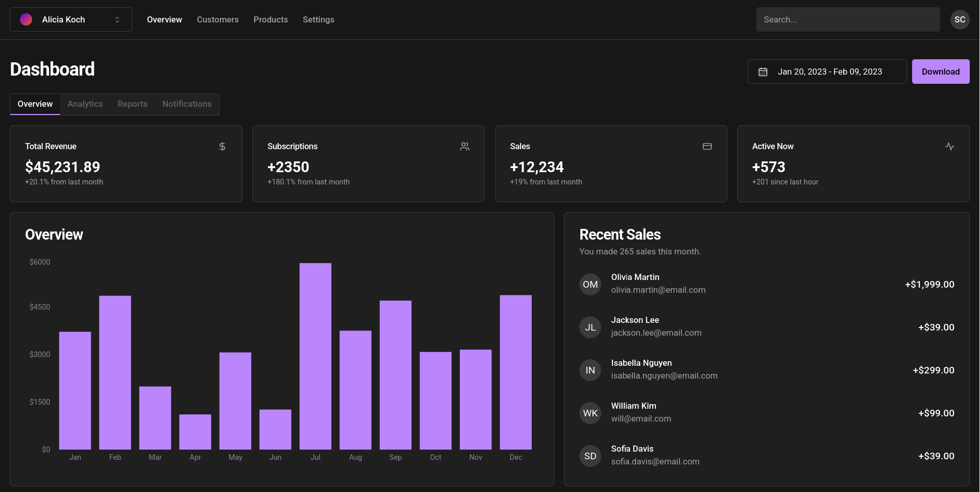Click Isabella Nguyen's IN avatar

(x=590, y=370)
